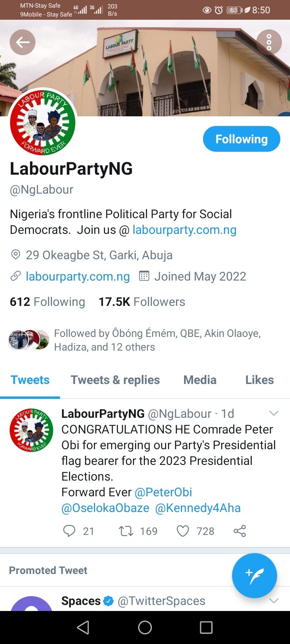Image resolution: width=290 pixels, height=644 pixels.
Task: Open the three-dot overflow menu
Action: [269, 42]
